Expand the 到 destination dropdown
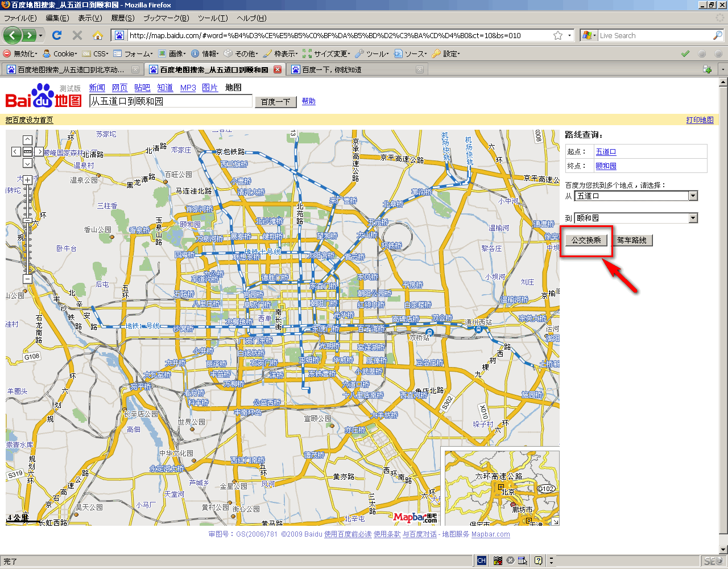Image resolution: width=728 pixels, height=569 pixels. point(693,218)
